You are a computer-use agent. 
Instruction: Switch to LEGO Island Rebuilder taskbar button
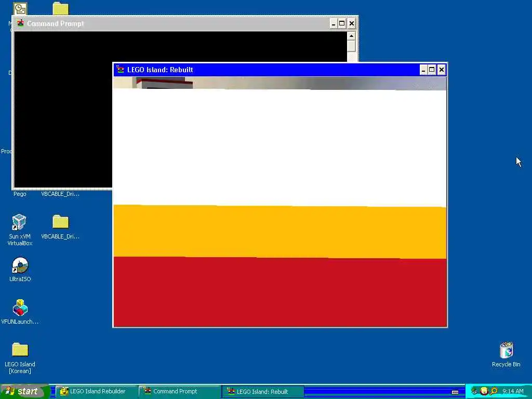96,391
